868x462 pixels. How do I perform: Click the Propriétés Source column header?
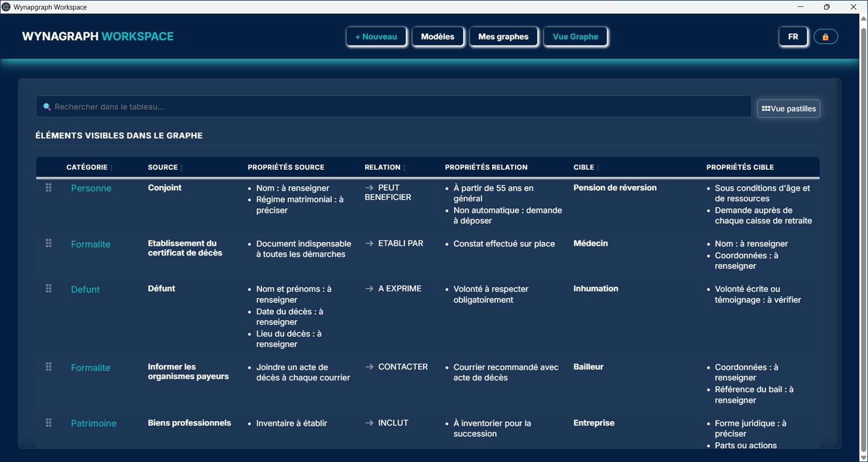[286, 168]
